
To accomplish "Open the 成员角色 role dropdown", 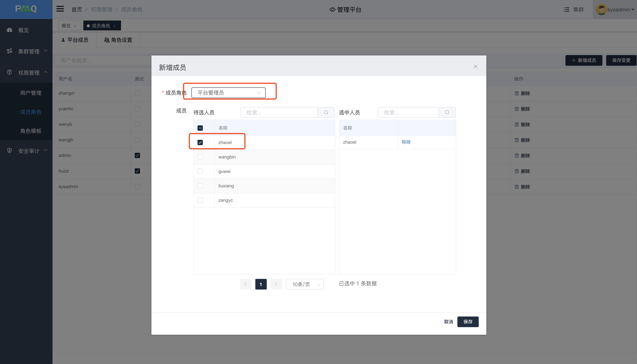I will [228, 93].
